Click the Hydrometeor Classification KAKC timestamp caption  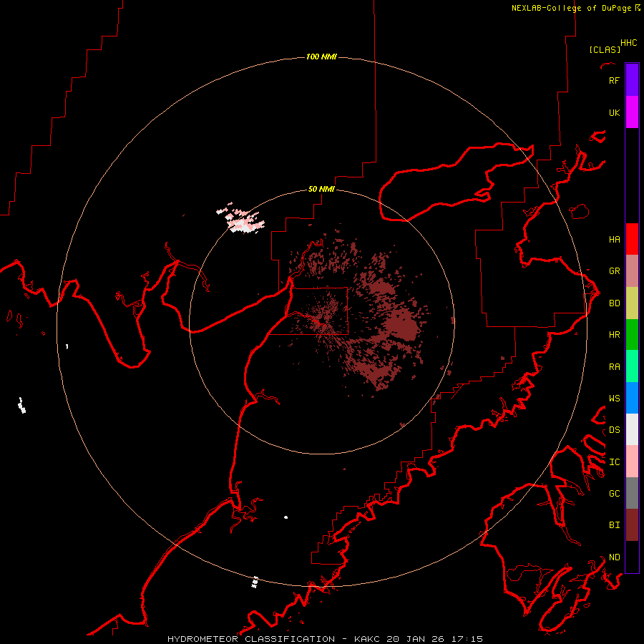pos(325,639)
